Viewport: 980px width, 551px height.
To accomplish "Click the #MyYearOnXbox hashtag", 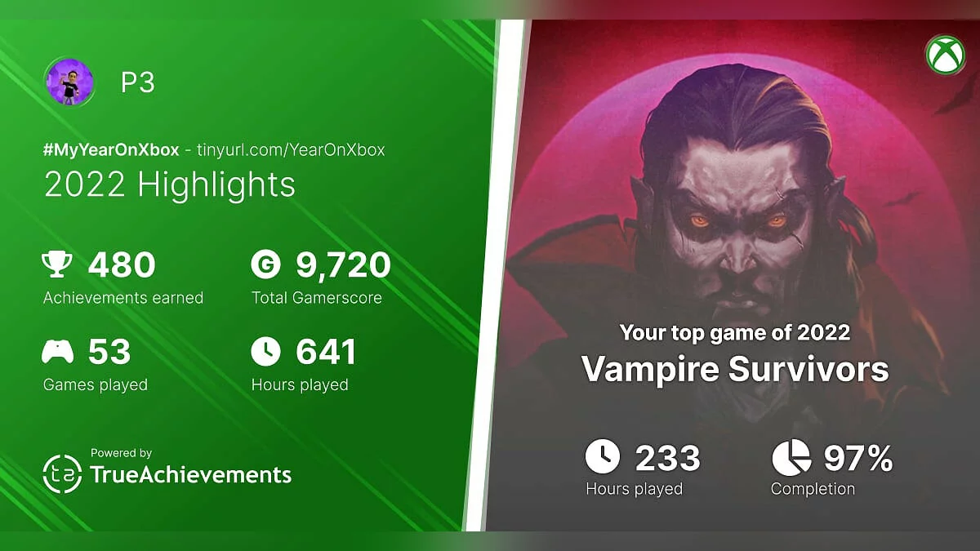I will tap(111, 149).
